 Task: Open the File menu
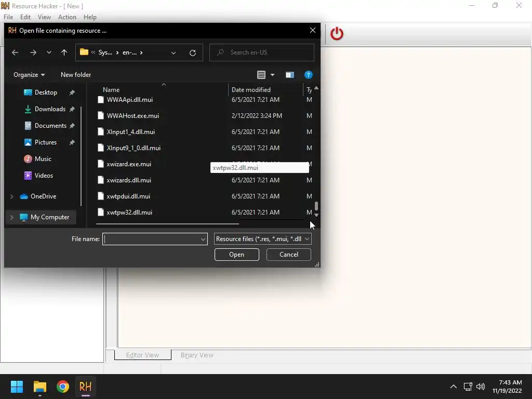click(8, 17)
